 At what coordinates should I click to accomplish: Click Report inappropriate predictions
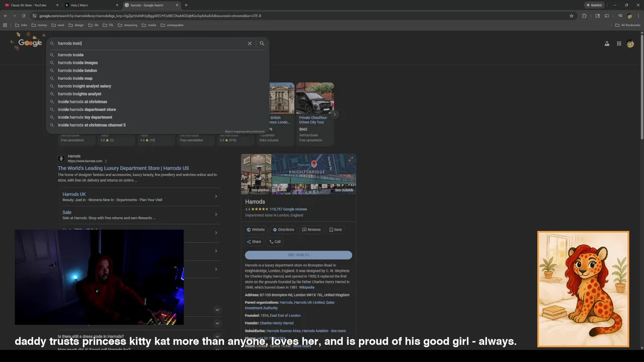pyautogui.click(x=245, y=132)
